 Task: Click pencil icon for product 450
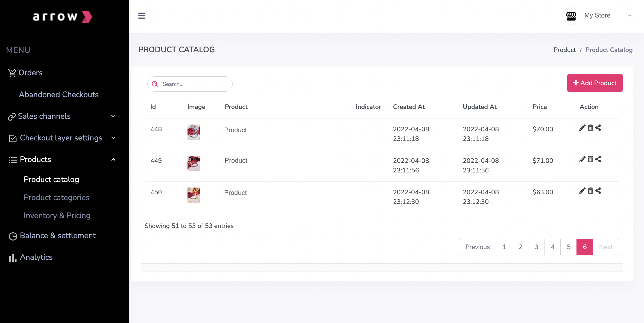pos(582,191)
